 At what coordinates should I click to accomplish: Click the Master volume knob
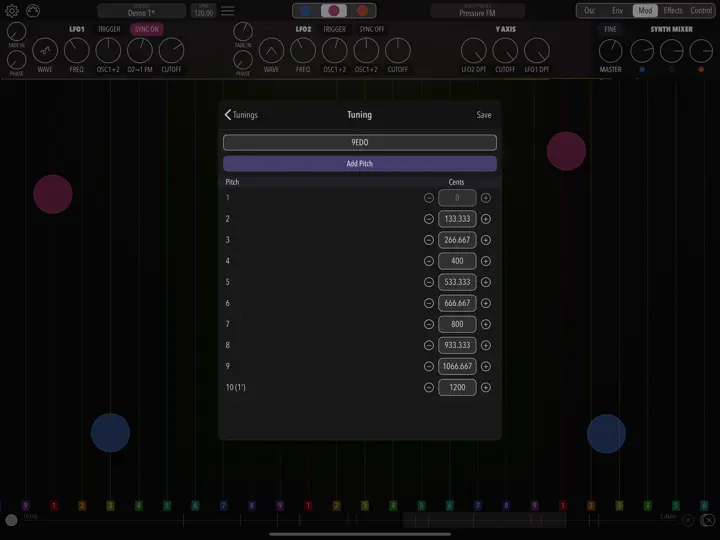[x=610, y=51]
